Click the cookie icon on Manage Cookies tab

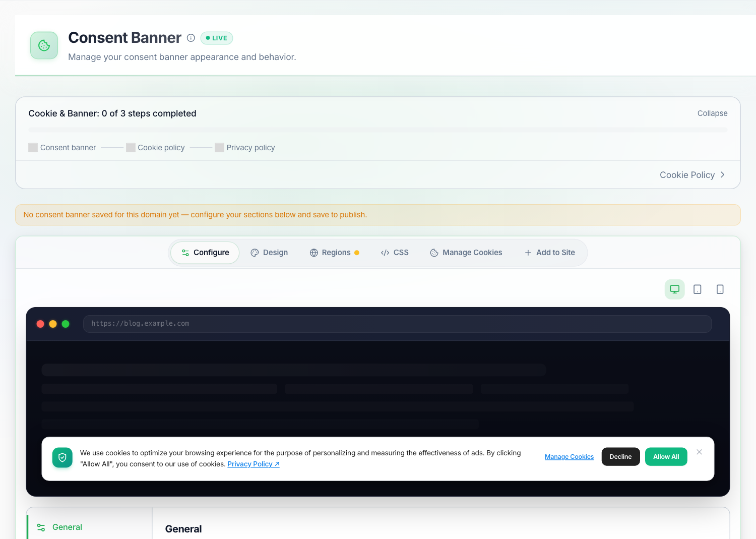point(434,253)
